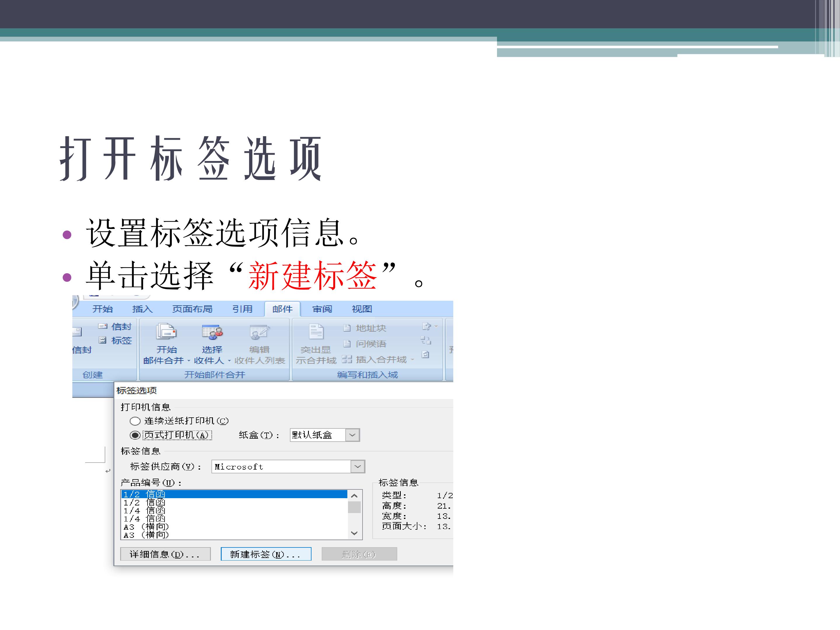This screenshot has height=630, width=840.
Task: Click the product list scrollbar up arrow
Action: 354,496
